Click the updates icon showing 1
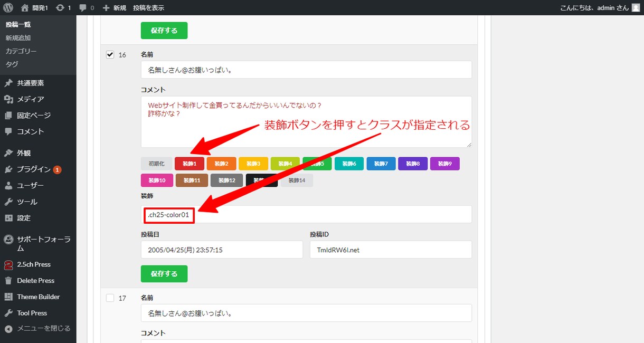This screenshot has width=644, height=343. coord(60,7)
